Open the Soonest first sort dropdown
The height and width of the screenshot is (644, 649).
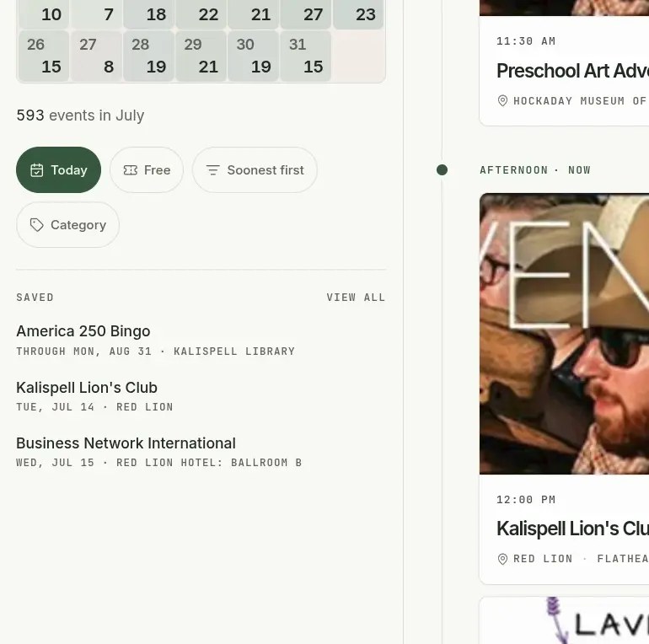[255, 169]
